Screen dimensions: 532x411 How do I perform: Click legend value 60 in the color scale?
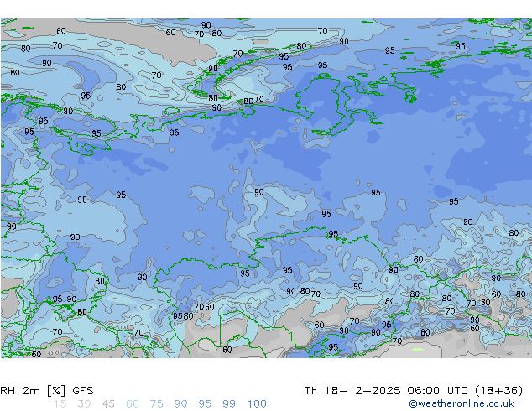(x=133, y=404)
